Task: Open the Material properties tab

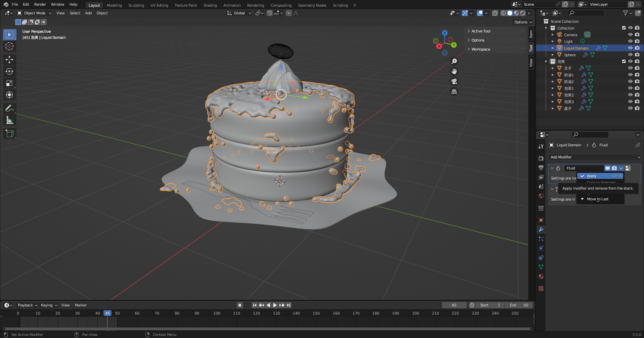Action: 541,276
